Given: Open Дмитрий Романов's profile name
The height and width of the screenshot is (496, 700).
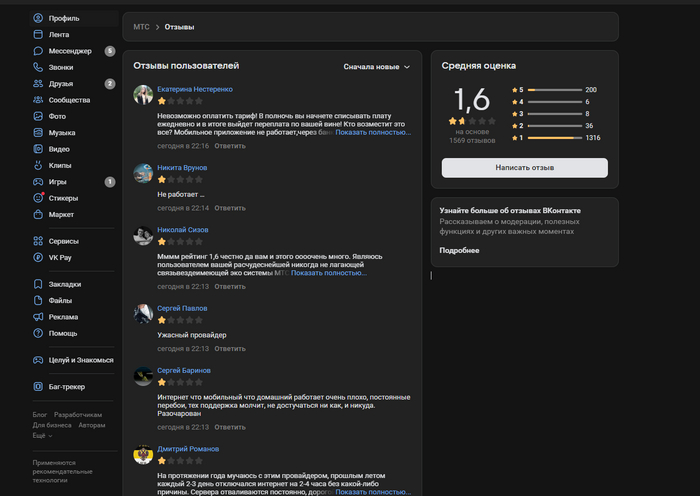Looking at the screenshot, I should [188, 449].
